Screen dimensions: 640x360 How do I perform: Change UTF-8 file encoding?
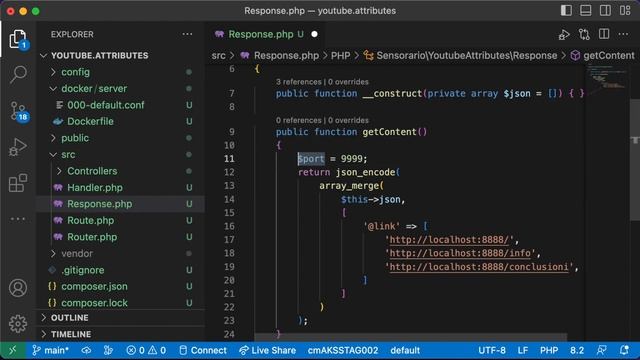[492, 350]
